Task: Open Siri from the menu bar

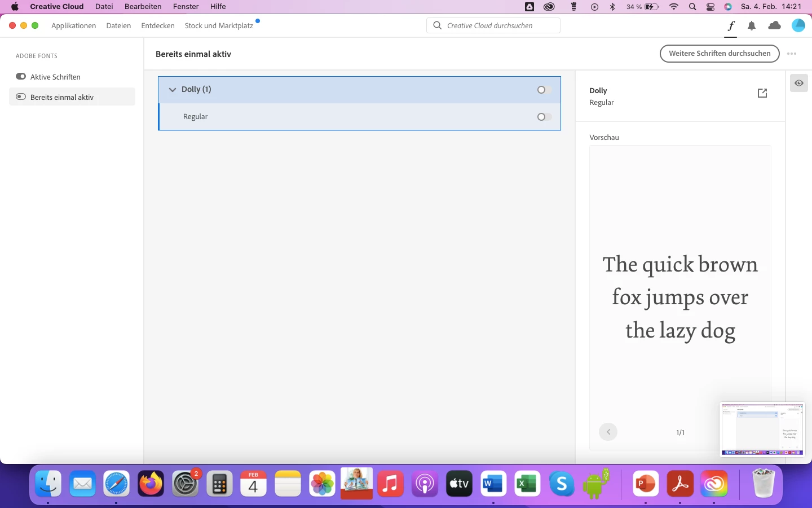Action: coord(729,7)
